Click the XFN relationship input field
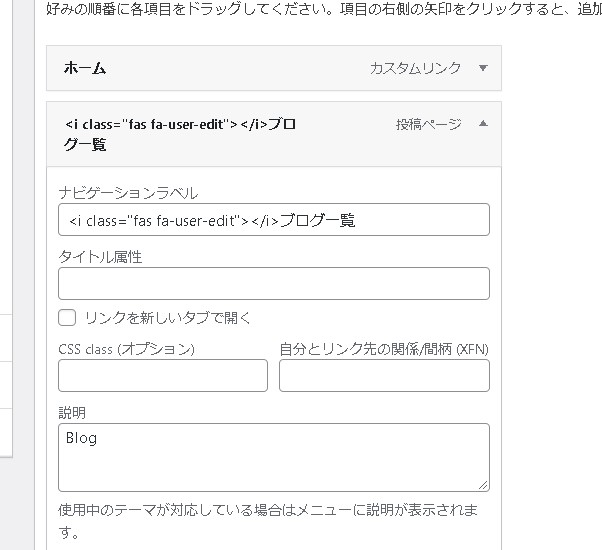The height and width of the screenshot is (550, 602). 384,376
